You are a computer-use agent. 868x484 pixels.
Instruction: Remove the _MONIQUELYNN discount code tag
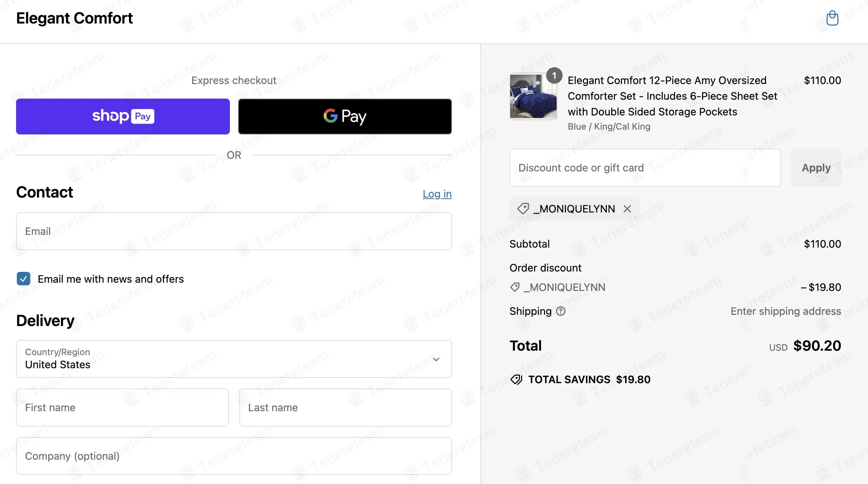[627, 209]
